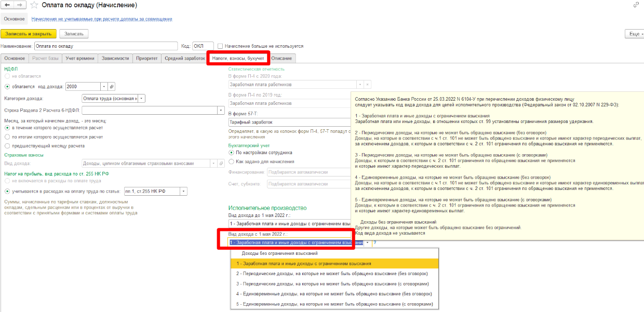Image resolution: width=644 pixels, height=312 pixels.
Task: Copy link icon at top right
Action: pos(636,5)
